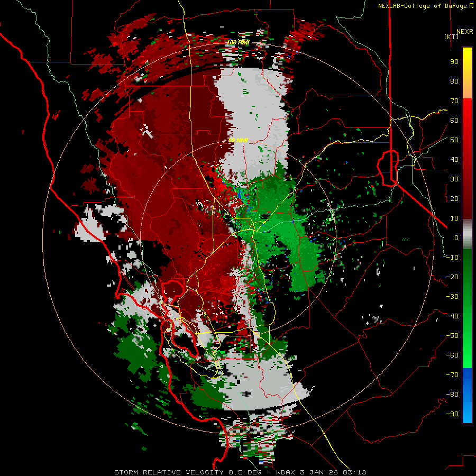
Task: Click the [KT] units label
Action: [452, 36]
